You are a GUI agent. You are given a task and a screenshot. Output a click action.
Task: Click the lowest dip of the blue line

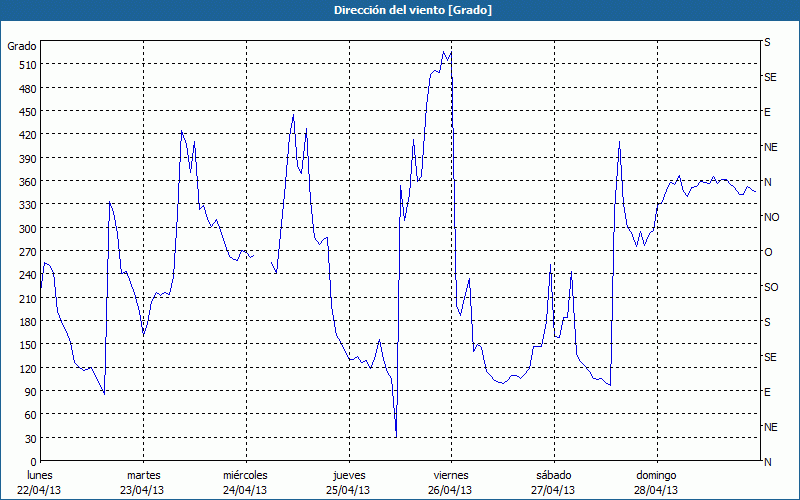[x=396, y=437]
